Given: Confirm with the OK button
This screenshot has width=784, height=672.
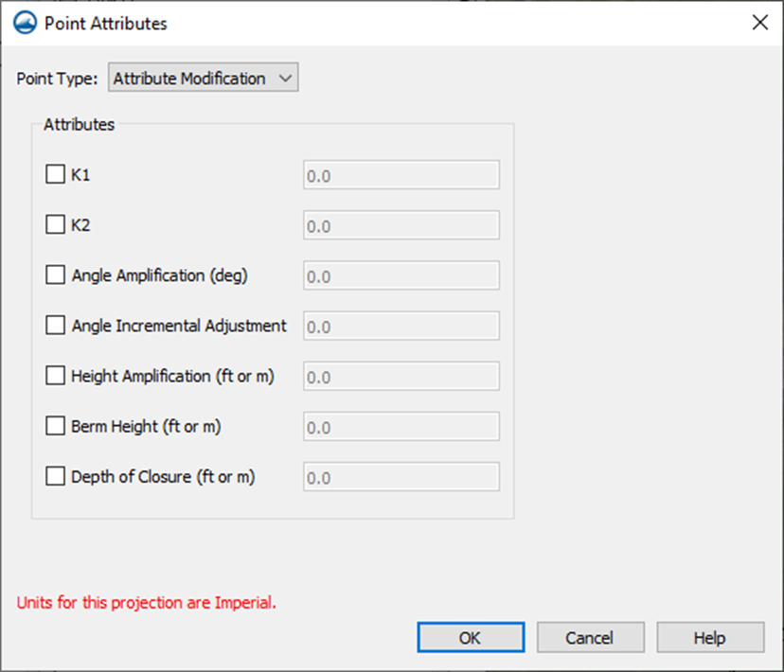Looking at the screenshot, I should click(x=471, y=638).
